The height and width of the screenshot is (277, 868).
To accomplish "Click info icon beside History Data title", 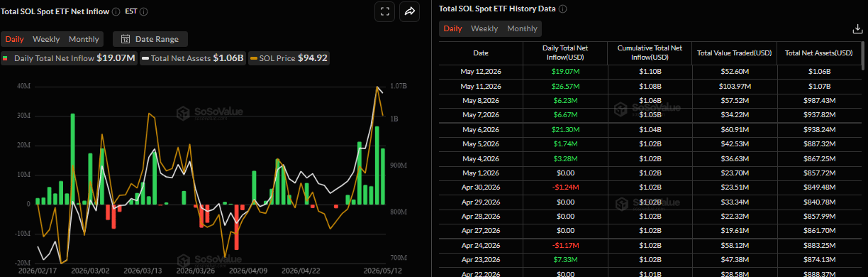I will click(563, 9).
